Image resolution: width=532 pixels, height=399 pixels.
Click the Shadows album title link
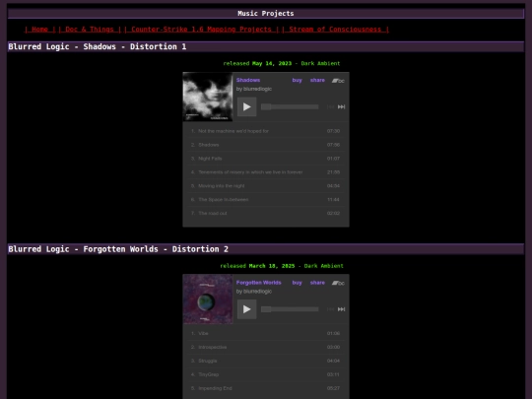tap(248, 80)
